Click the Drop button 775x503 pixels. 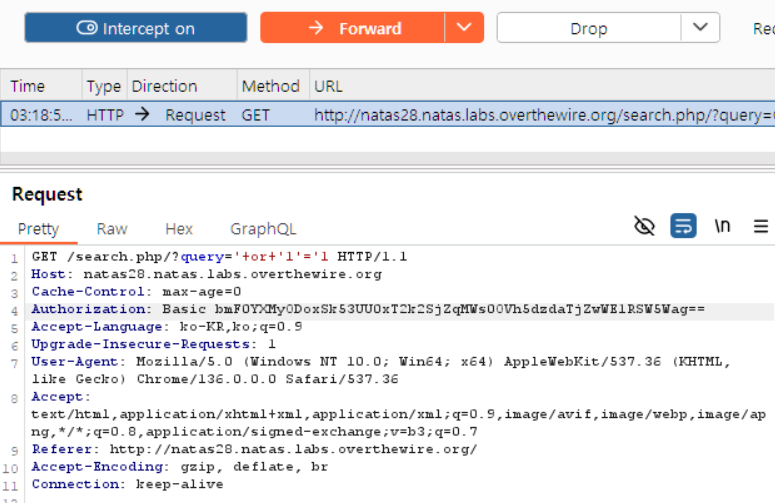click(588, 28)
